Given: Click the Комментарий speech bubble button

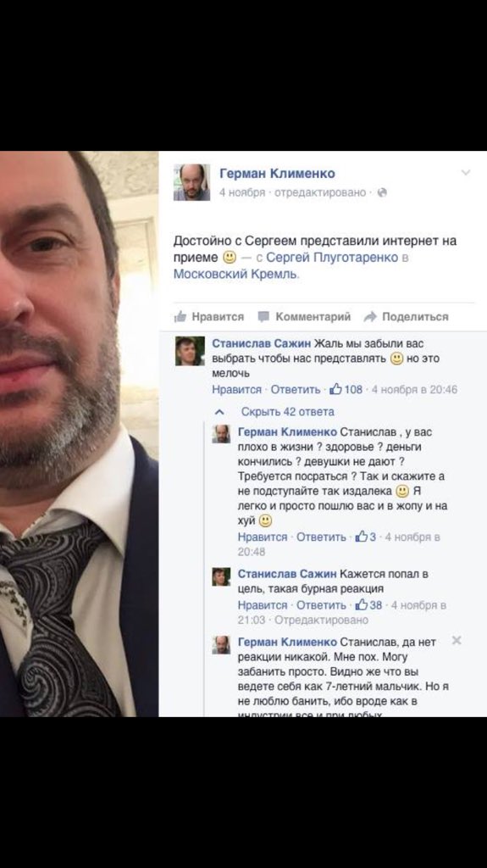Looking at the screenshot, I should coord(304,317).
